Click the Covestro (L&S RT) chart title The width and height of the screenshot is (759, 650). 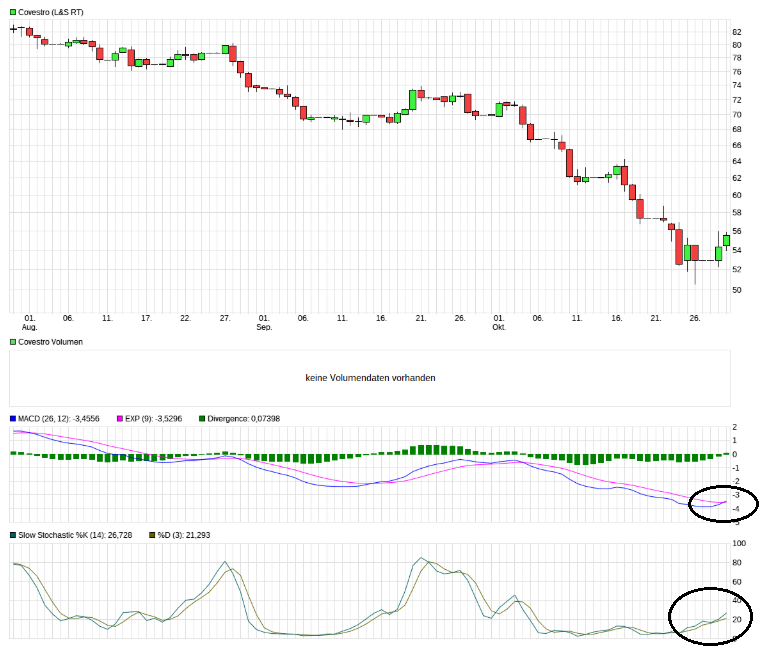tap(50, 12)
